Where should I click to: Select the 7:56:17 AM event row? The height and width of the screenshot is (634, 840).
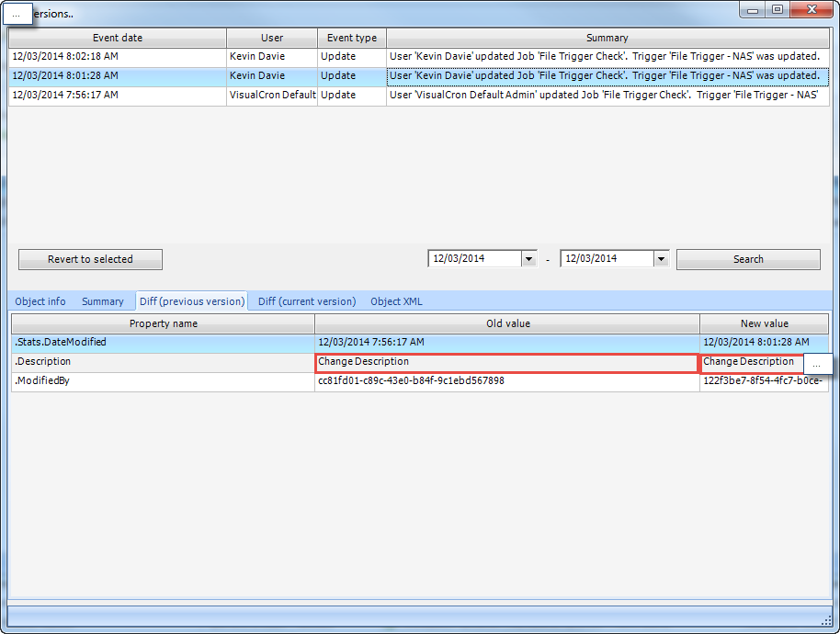117,95
